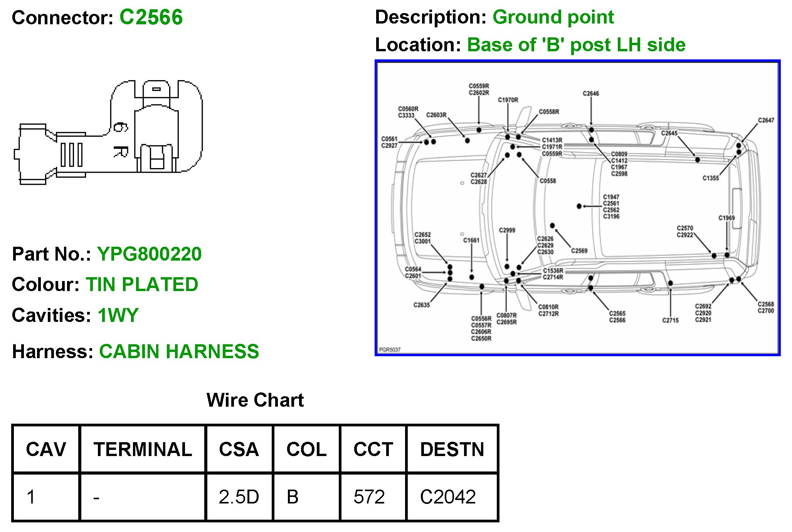Click the C2647 label in diagram

coord(765,120)
